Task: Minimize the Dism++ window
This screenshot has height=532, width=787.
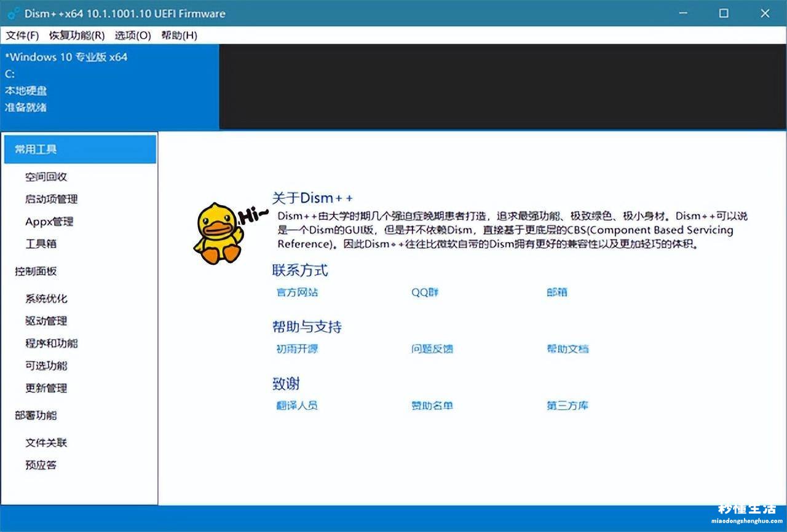Action: pyautogui.click(x=683, y=13)
